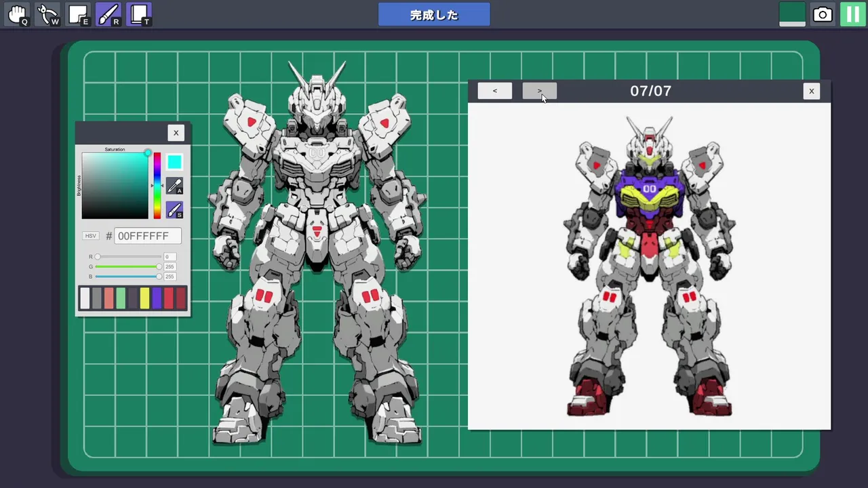Go to next reference image

[539, 91]
